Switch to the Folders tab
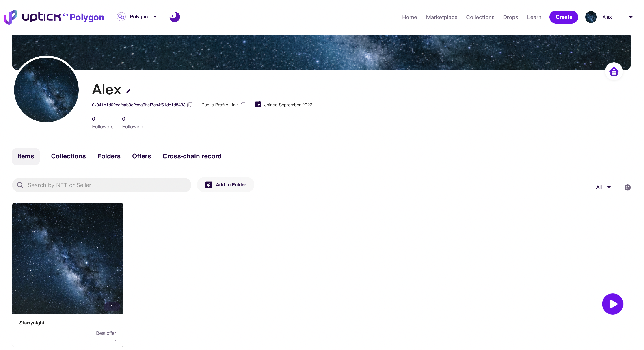The image size is (644, 350). click(x=109, y=156)
